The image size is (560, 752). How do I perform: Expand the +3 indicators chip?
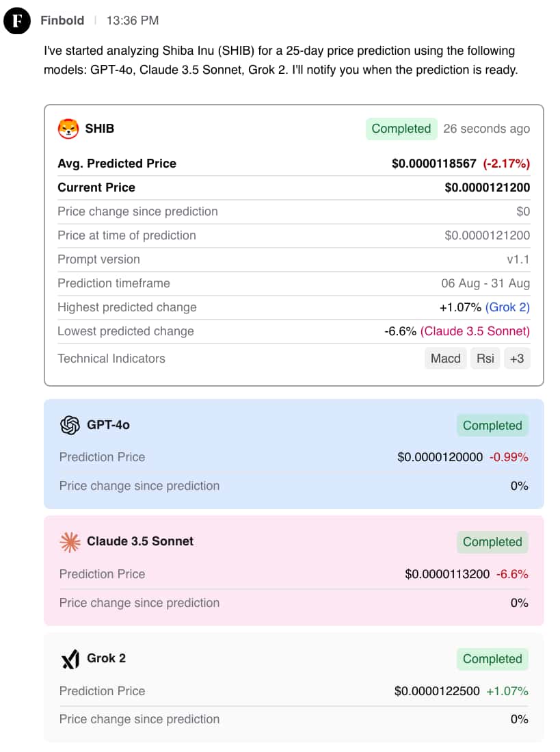pyautogui.click(x=517, y=358)
